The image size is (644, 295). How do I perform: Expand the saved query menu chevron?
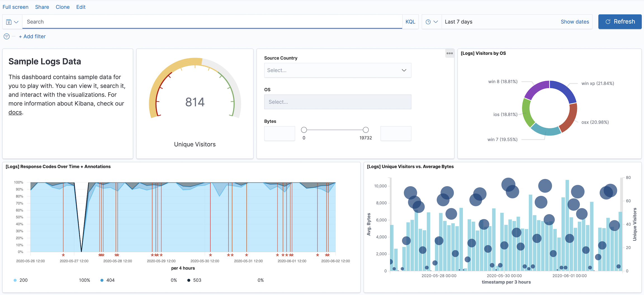pyautogui.click(x=16, y=22)
